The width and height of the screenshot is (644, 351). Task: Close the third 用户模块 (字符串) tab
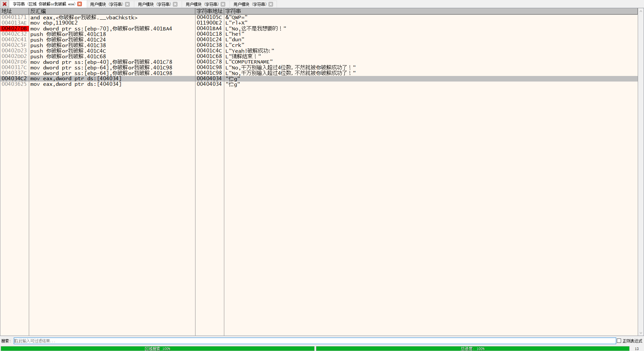click(x=223, y=4)
